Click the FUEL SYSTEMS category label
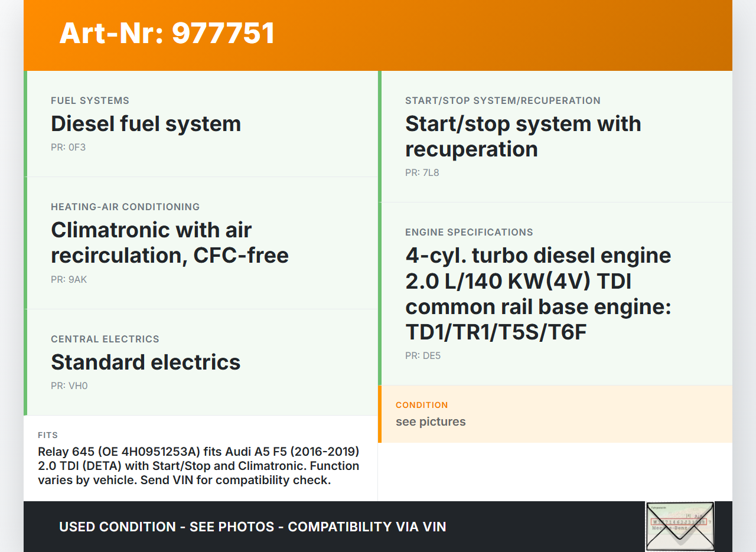Image resolution: width=756 pixels, height=552 pixels. click(90, 100)
